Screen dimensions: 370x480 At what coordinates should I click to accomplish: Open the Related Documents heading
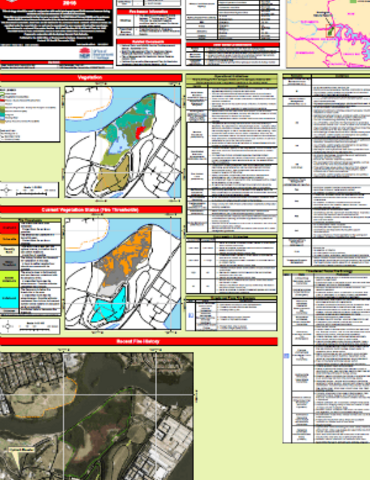pos(149,42)
